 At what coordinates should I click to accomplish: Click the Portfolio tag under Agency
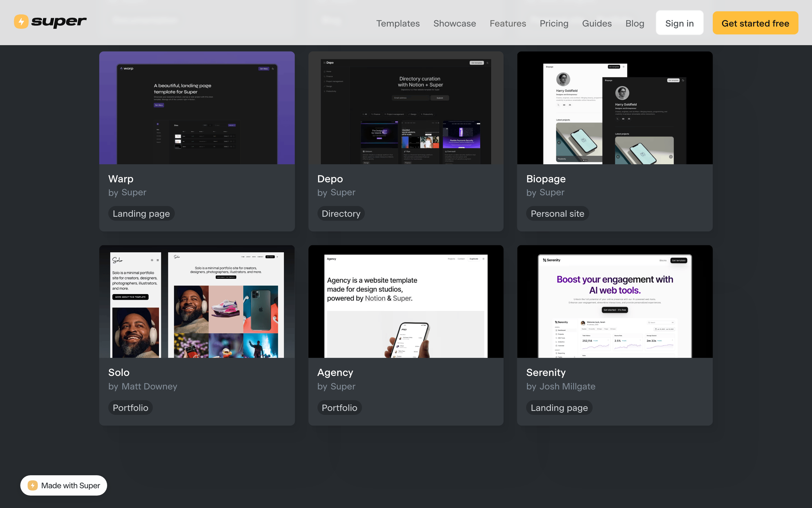coord(339,408)
